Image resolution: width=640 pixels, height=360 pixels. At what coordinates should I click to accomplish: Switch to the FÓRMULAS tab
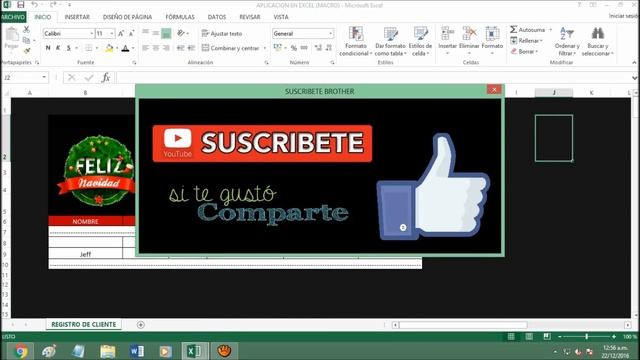pyautogui.click(x=180, y=17)
